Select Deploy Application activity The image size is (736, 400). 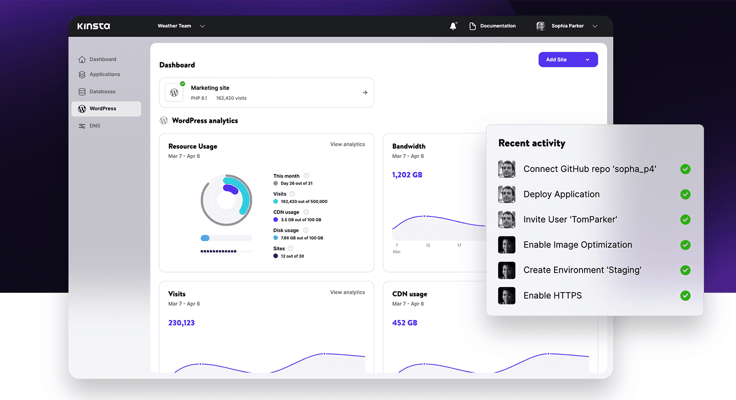click(594, 194)
